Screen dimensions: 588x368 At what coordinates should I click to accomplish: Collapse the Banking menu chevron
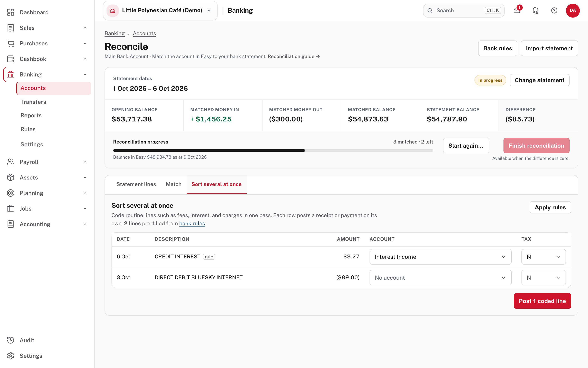click(x=85, y=74)
